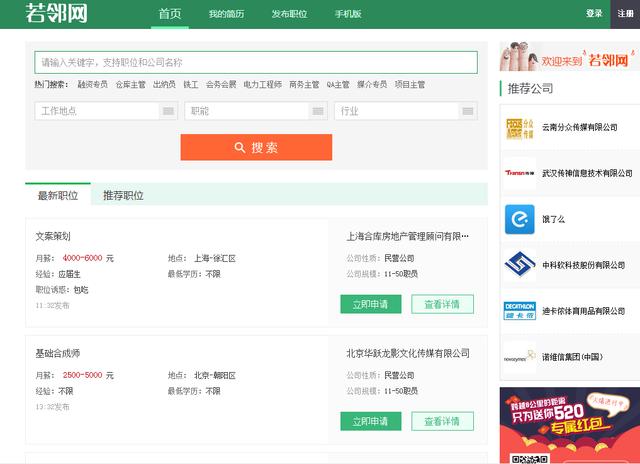Click the 饿了么 blue logo icon
The image size is (640, 464).
coord(520,219)
